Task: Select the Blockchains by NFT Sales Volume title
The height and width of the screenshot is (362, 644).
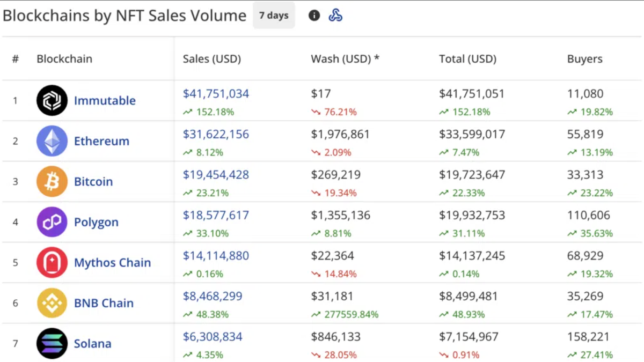Action: (x=125, y=16)
